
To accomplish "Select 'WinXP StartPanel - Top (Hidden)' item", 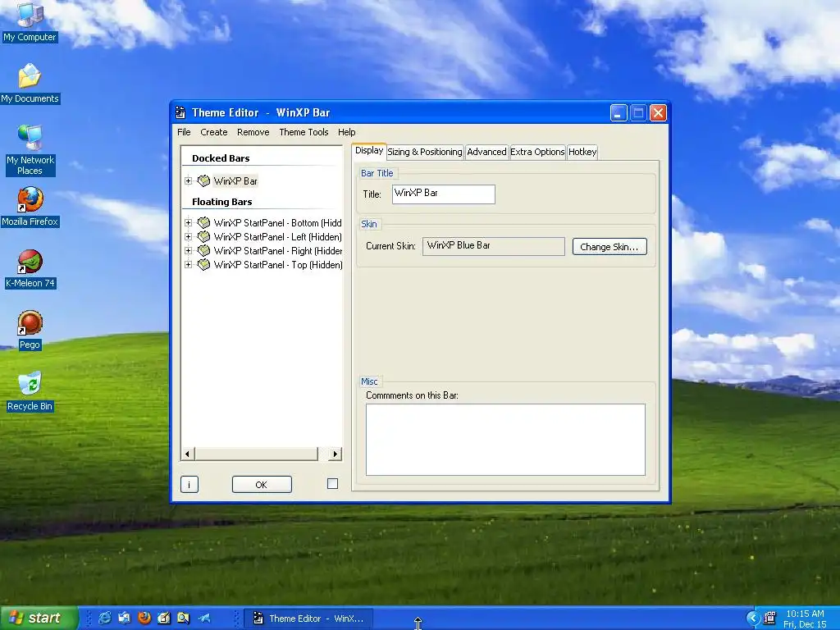I will pyautogui.click(x=277, y=264).
